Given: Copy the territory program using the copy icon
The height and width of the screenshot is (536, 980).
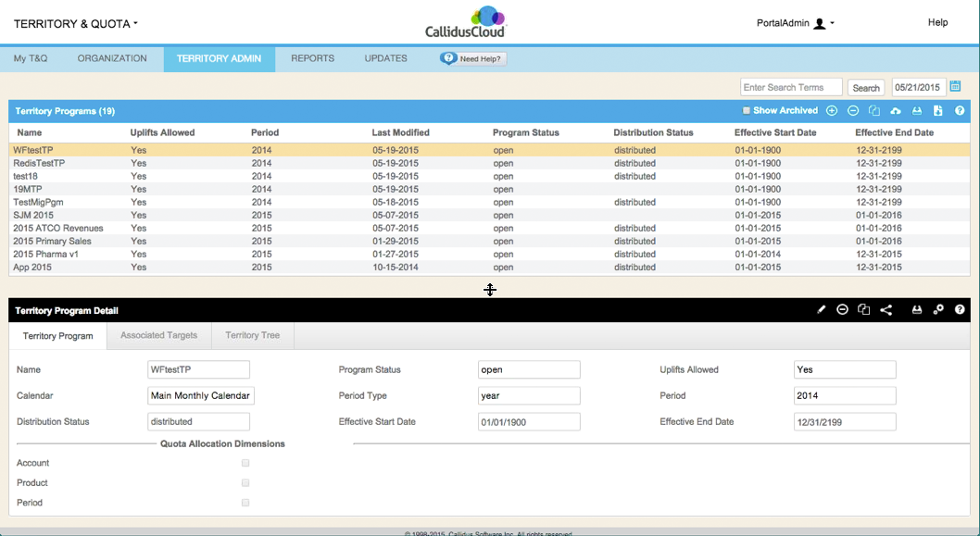Looking at the screenshot, I should (x=874, y=110).
